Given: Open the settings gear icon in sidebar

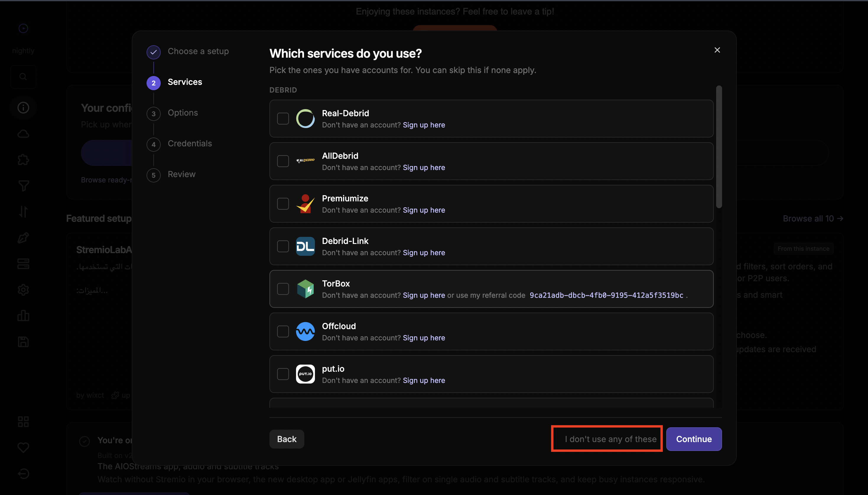Looking at the screenshot, I should pyautogui.click(x=23, y=290).
